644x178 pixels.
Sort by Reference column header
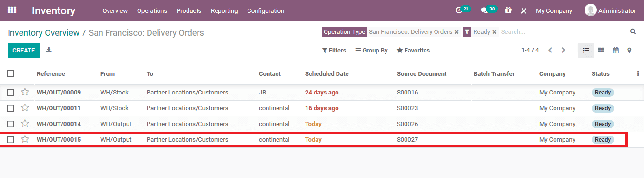(x=51, y=73)
